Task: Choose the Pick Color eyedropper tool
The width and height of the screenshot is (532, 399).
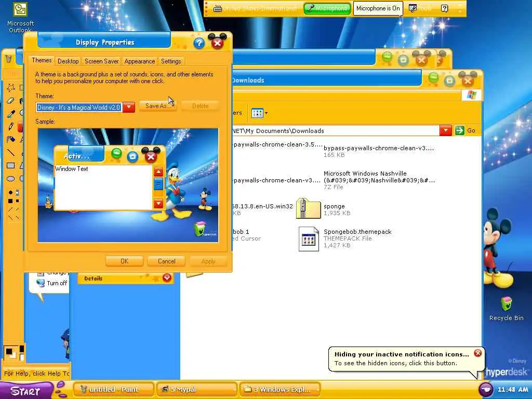Action: pyautogui.click(x=10, y=114)
